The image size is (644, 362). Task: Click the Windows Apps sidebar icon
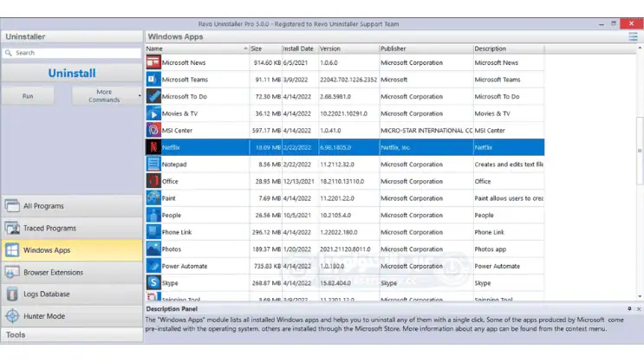(12, 250)
